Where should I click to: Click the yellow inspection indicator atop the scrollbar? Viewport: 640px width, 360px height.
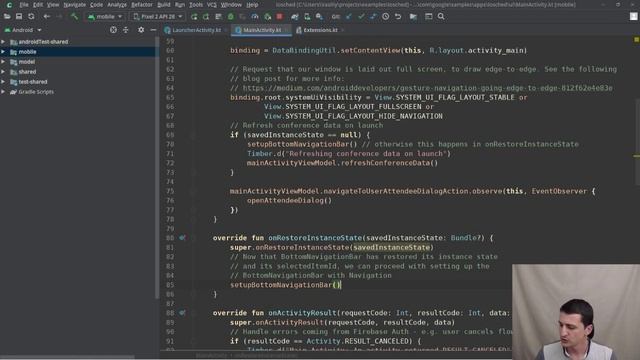coord(636,40)
